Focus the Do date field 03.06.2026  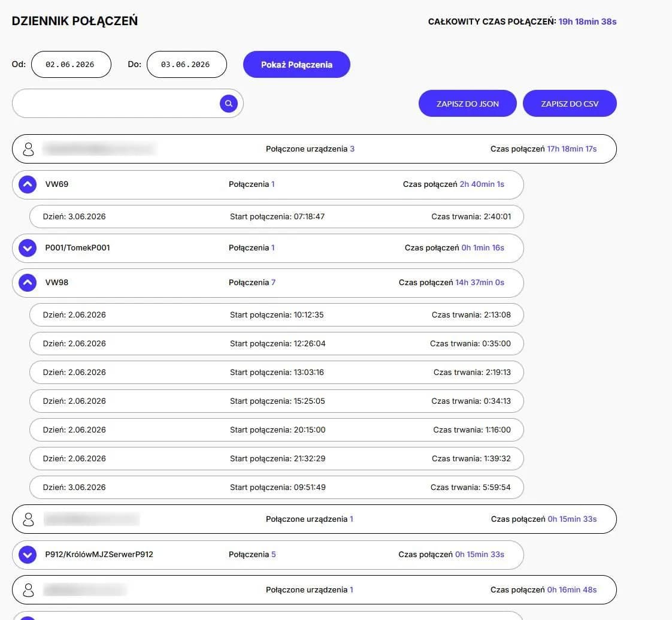pyautogui.click(x=187, y=64)
